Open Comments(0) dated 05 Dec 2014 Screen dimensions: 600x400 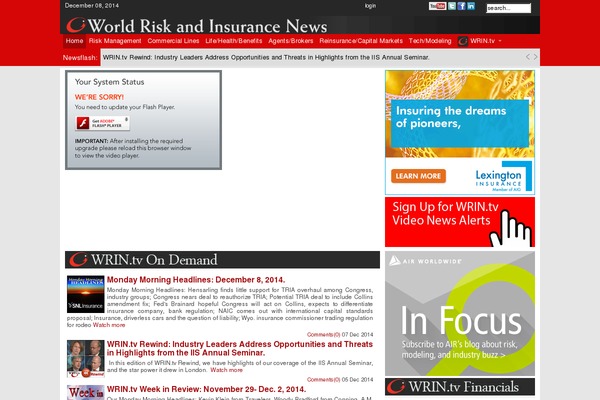point(323,380)
